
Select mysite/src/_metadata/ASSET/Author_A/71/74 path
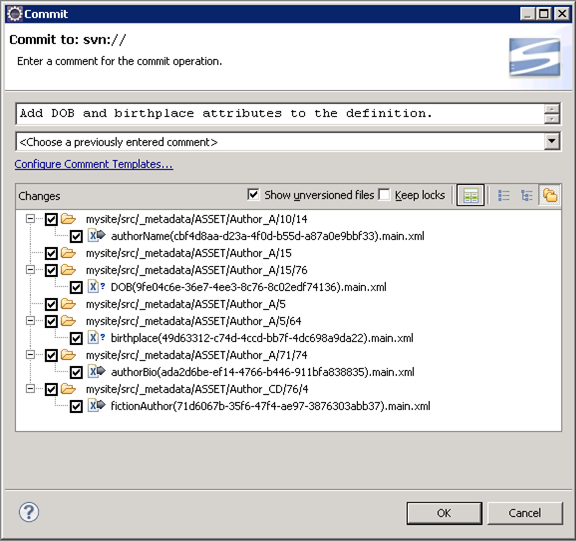tap(197, 355)
